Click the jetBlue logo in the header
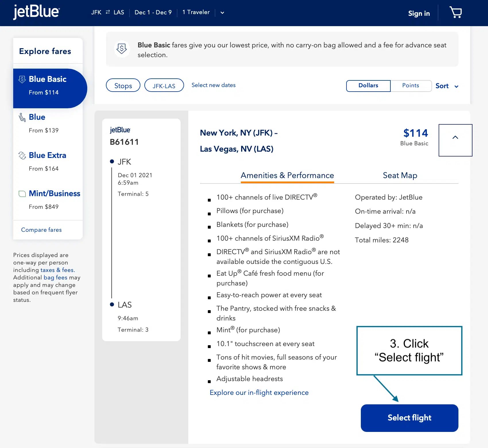488x448 pixels. click(x=36, y=12)
